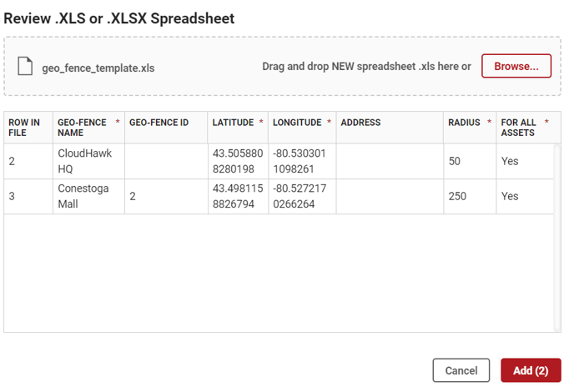The image size is (574, 392).
Task: Click the drag and drop spreadsheet area text
Action: tap(366, 67)
